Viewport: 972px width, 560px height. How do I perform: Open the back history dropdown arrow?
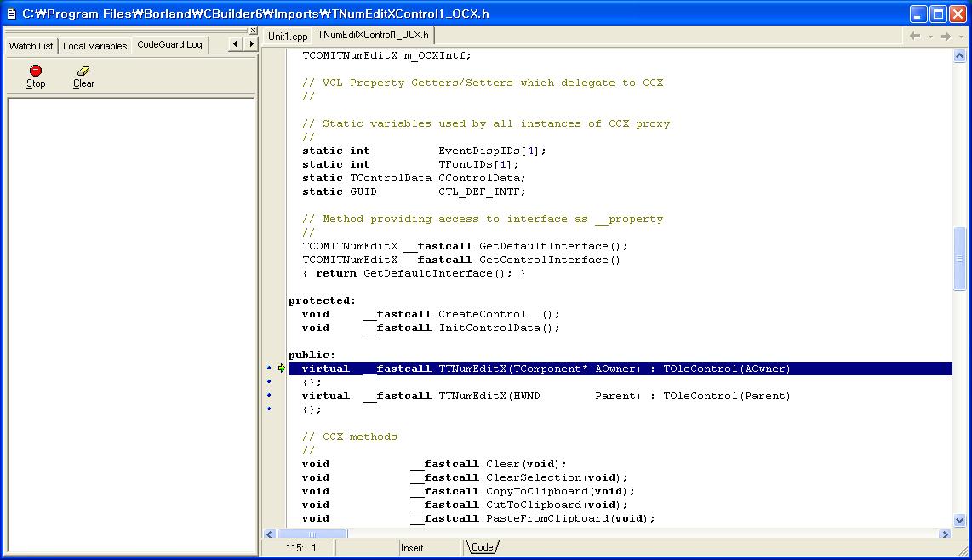pos(929,37)
